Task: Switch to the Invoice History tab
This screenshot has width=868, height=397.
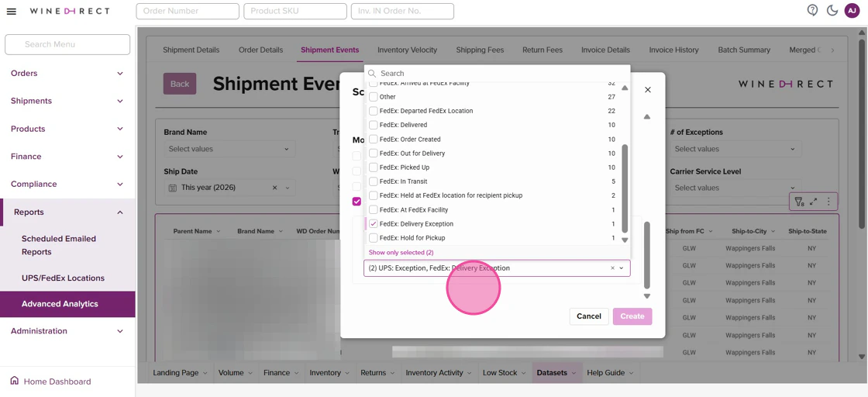Action: click(673, 50)
